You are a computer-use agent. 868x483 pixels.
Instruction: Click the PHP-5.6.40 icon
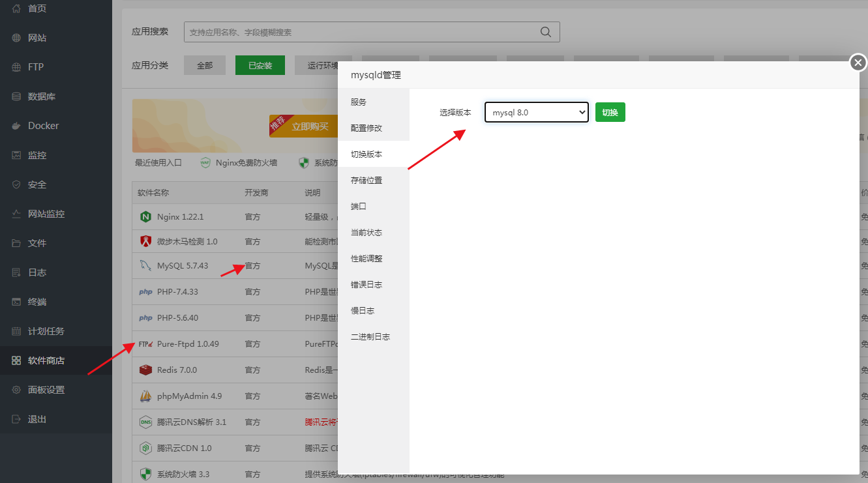(x=145, y=318)
